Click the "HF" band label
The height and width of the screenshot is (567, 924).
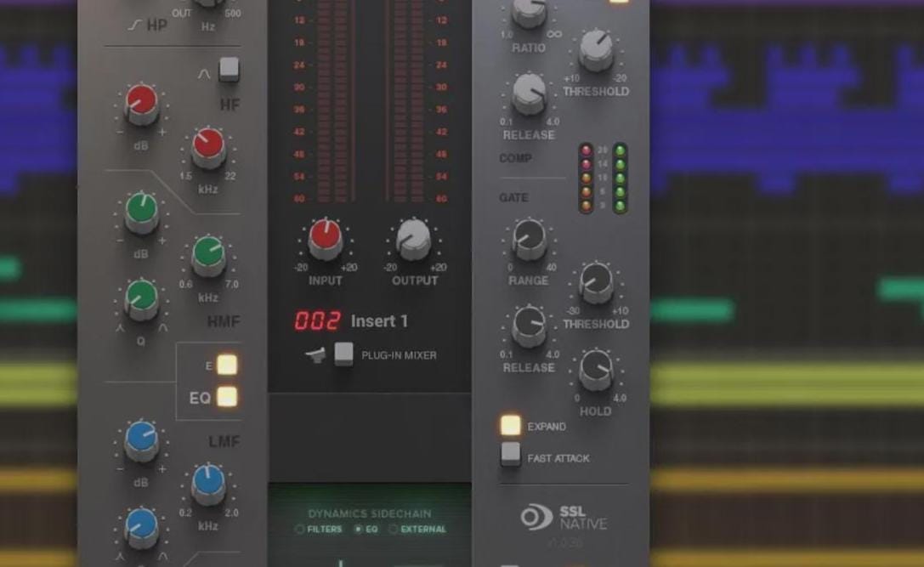tap(230, 105)
